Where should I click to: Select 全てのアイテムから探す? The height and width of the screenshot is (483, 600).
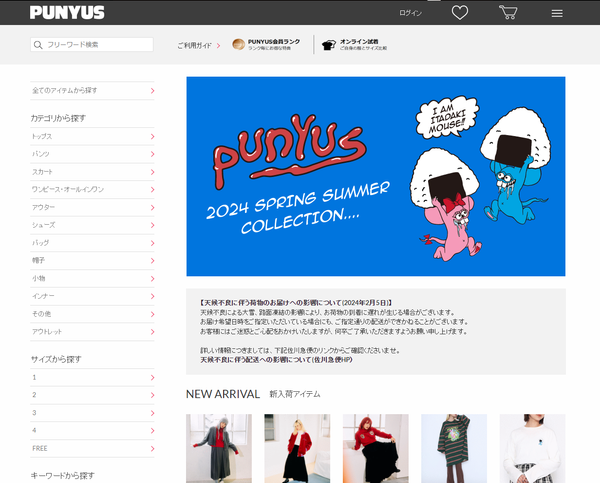click(x=92, y=91)
